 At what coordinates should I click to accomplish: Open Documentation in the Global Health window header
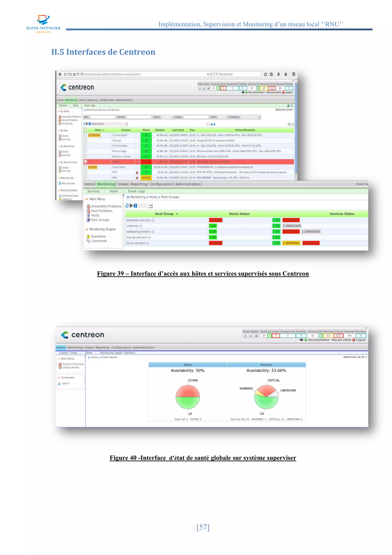coord(319,340)
